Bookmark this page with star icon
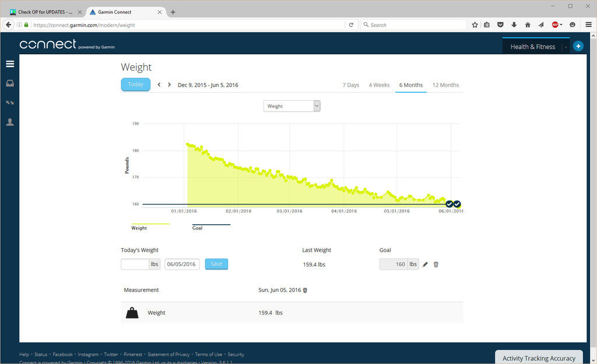The image size is (597, 364). [475, 24]
